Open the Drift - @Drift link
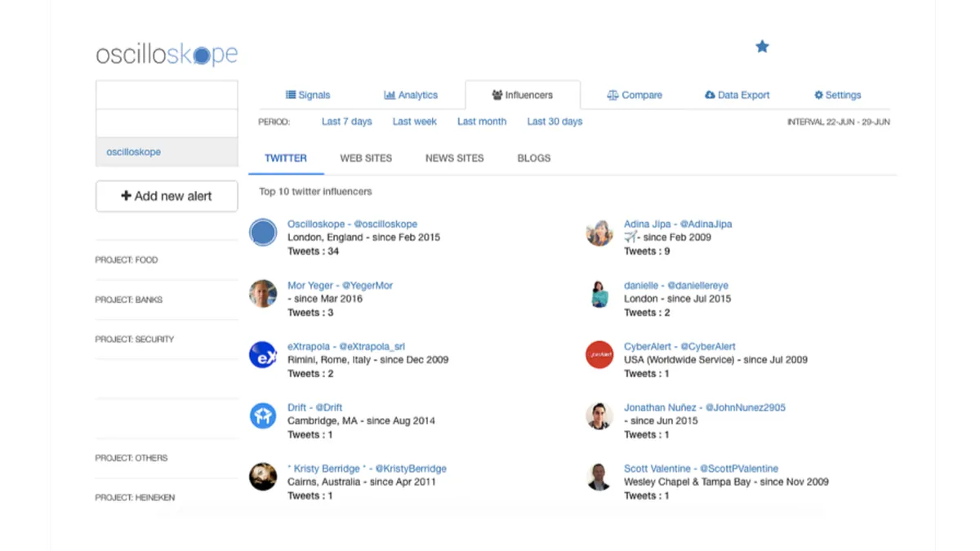The width and height of the screenshot is (980, 551). pos(315,407)
